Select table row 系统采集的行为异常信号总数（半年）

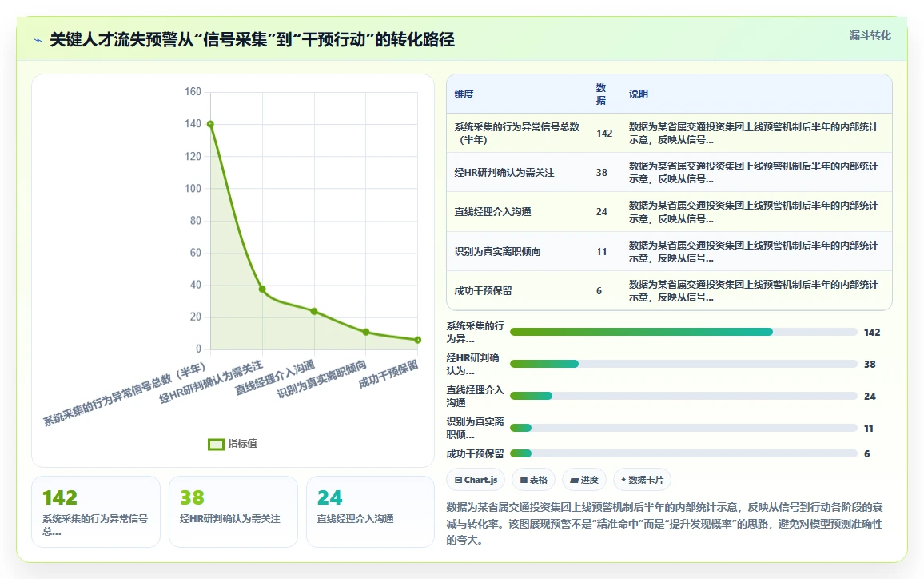670,134
